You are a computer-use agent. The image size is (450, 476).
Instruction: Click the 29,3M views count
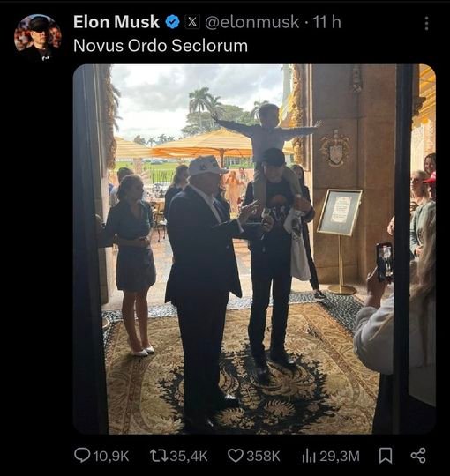click(x=340, y=457)
